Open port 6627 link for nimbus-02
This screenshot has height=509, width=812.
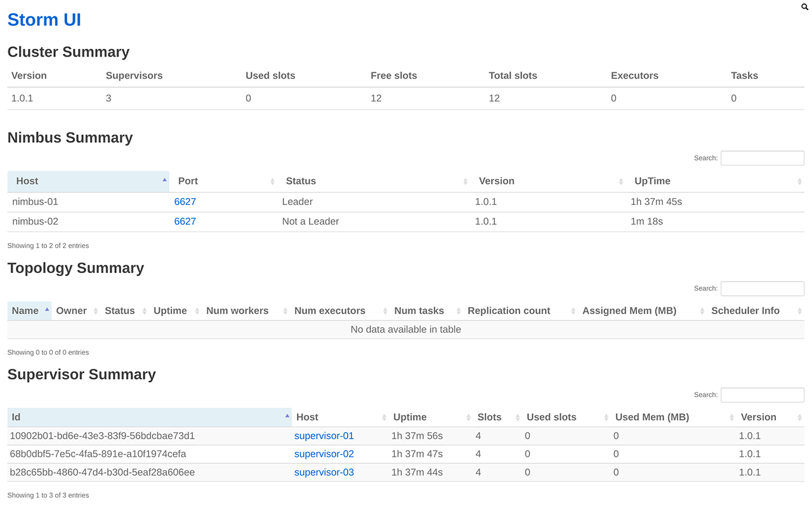(185, 221)
